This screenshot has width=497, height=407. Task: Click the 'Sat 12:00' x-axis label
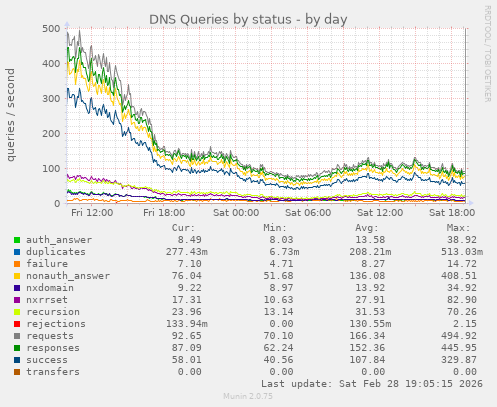[380, 213]
